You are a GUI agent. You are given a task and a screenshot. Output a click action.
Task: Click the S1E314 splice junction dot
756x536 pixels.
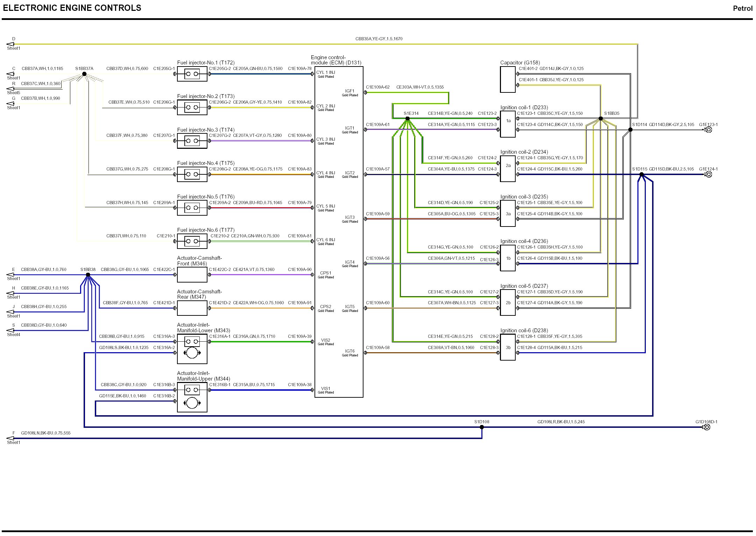coord(407,119)
